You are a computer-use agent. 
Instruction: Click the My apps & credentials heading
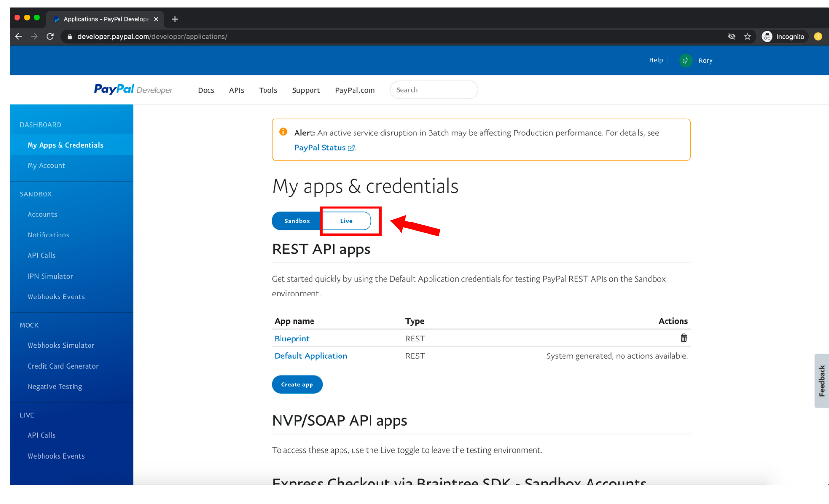point(365,186)
